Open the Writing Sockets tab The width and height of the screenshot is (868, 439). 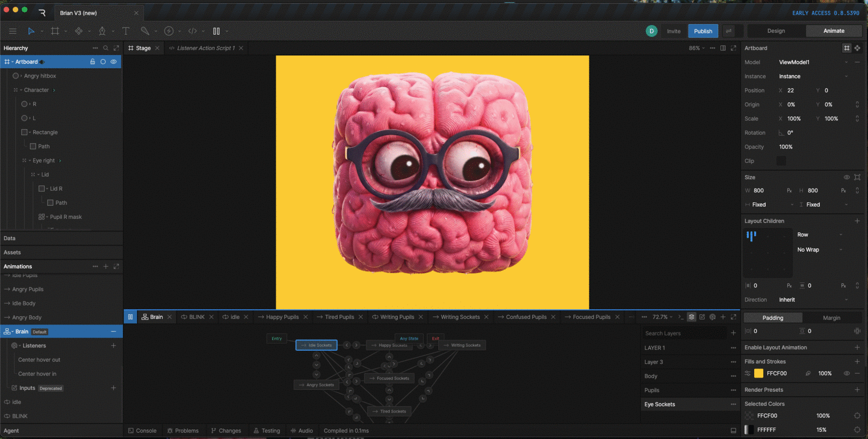[460, 317]
